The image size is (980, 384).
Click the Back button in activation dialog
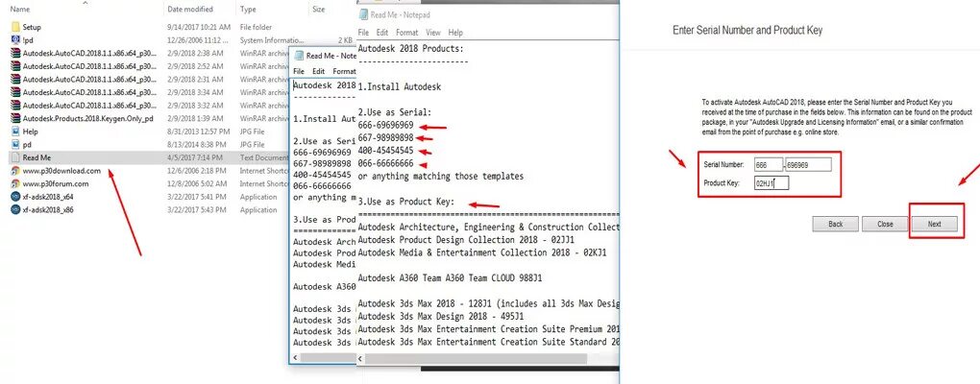(x=835, y=224)
